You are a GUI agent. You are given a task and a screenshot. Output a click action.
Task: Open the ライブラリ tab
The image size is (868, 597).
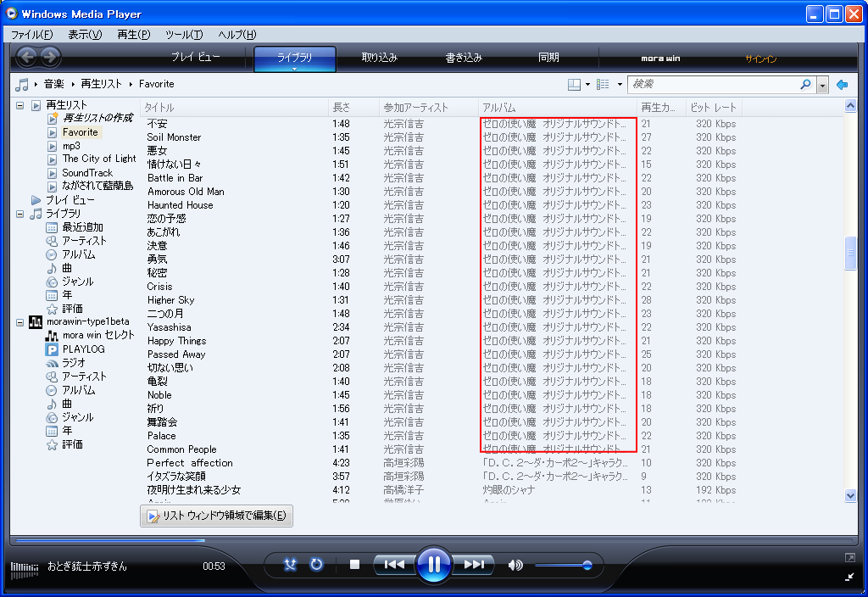[x=294, y=59]
